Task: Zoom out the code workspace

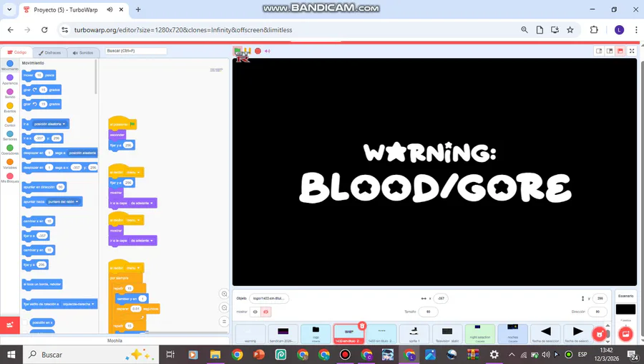Action: pos(224,307)
